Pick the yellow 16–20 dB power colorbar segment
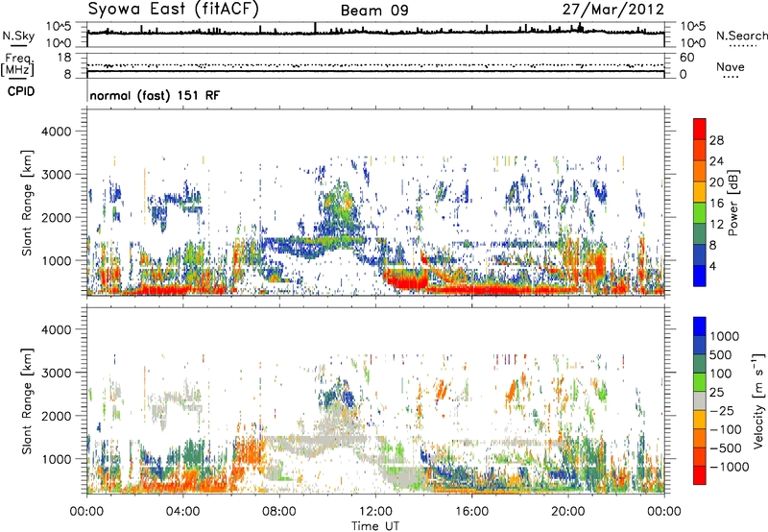This screenshot has height=532, width=768. tap(700, 192)
